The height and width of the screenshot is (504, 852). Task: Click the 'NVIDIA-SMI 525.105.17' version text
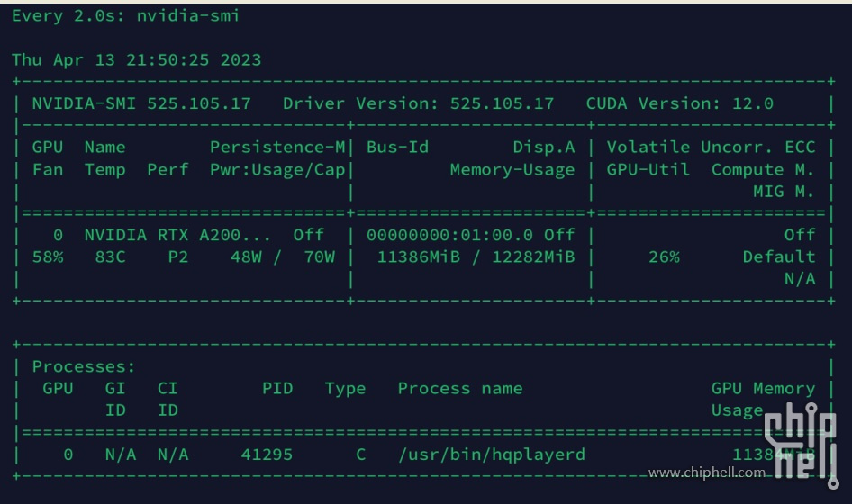[141, 103]
